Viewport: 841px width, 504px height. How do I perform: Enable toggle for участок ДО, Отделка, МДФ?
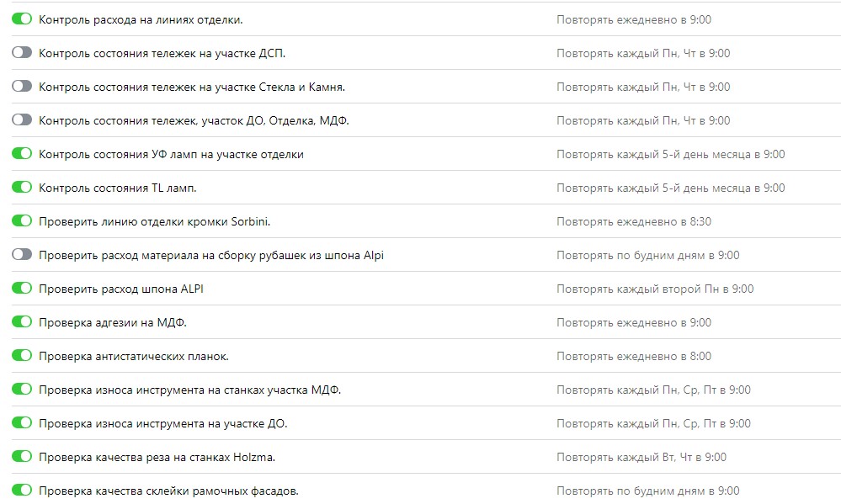(x=22, y=120)
